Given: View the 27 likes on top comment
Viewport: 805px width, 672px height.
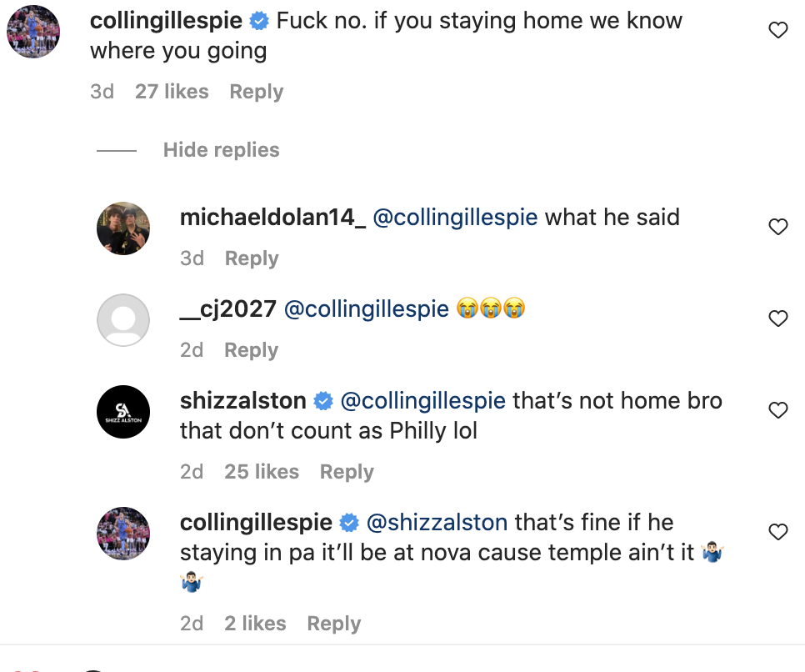Looking at the screenshot, I should click(172, 92).
